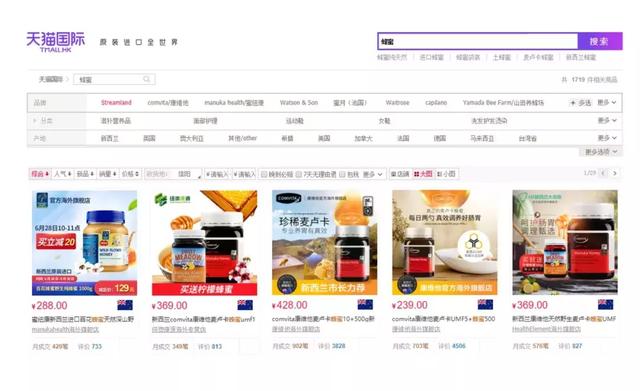Switch to 小图 small image view
This screenshot has height=391, width=640.
[446, 174]
